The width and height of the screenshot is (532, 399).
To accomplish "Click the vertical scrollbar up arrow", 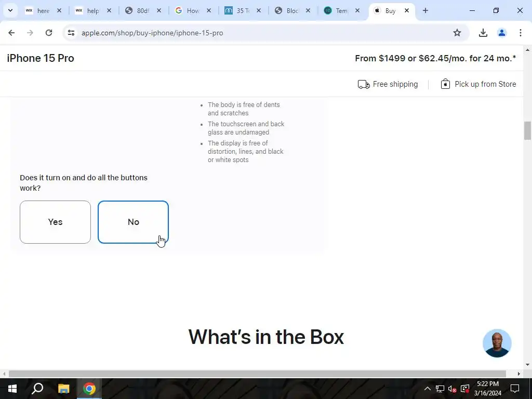I will pos(527,50).
